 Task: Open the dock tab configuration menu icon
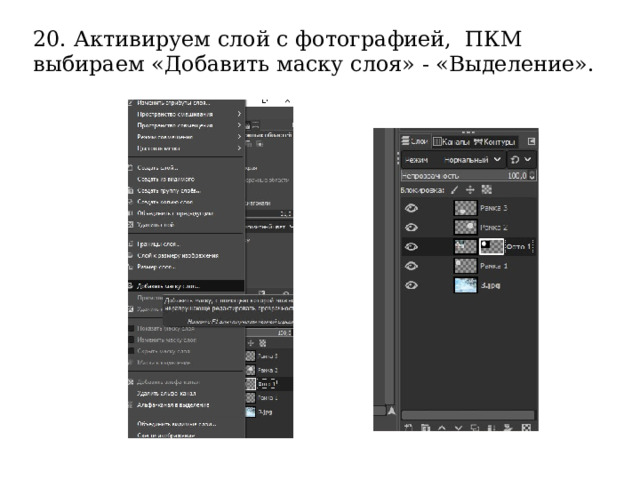[x=531, y=141]
